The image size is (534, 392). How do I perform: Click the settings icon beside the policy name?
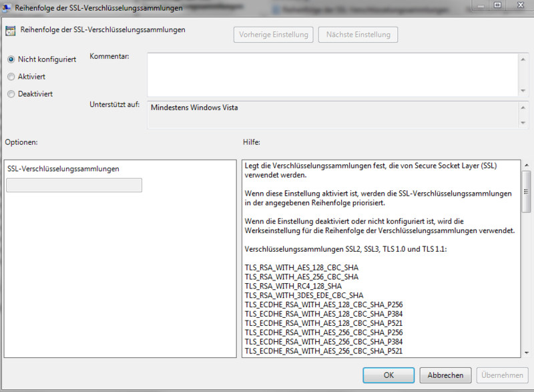[x=9, y=30]
